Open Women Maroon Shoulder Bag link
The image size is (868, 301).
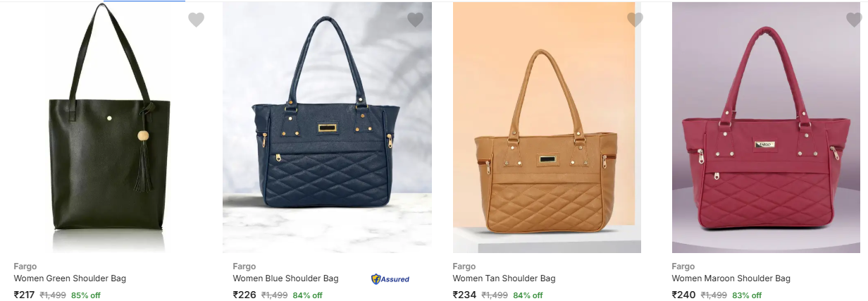pos(731,278)
